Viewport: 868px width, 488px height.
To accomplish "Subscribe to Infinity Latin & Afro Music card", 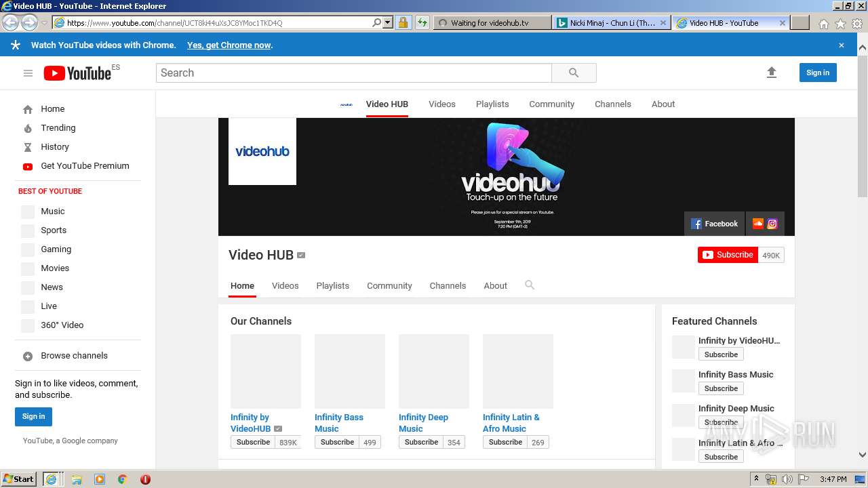I will (x=505, y=442).
